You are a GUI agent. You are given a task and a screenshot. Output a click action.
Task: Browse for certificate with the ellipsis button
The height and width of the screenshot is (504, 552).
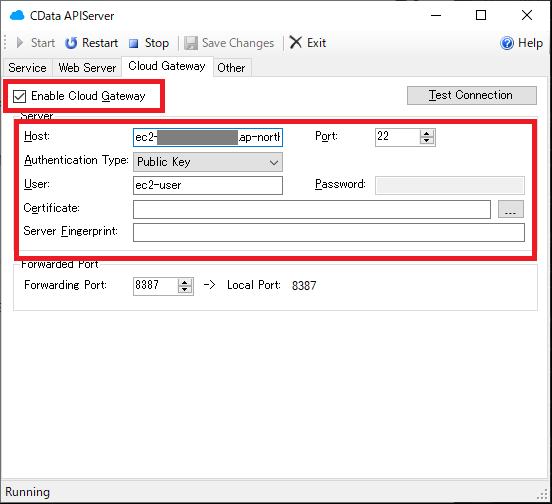tap(510, 209)
